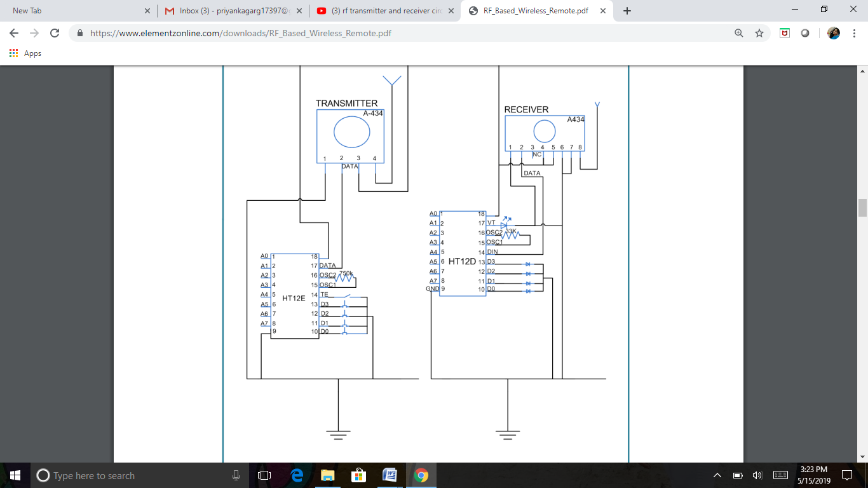
Task: Click the NC label under the receiver
Action: point(537,154)
